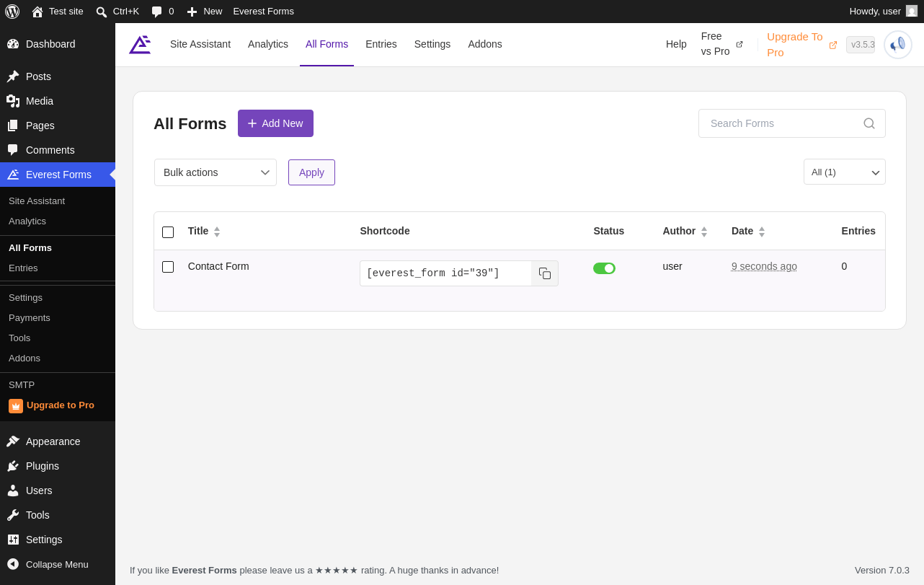Click the comments bubble icon in admin bar
Image resolution: width=924 pixels, height=585 pixels.
point(157,12)
